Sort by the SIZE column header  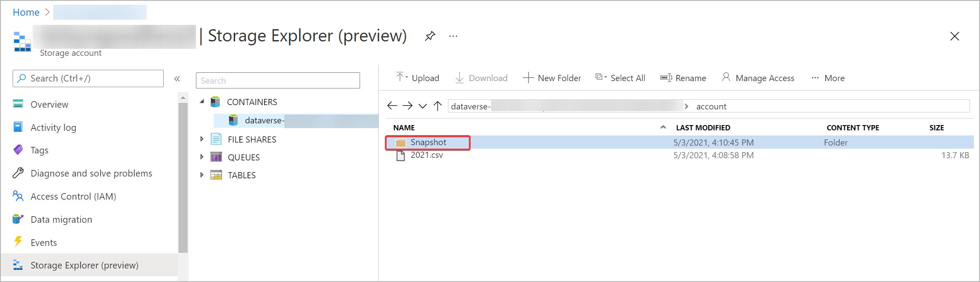936,128
